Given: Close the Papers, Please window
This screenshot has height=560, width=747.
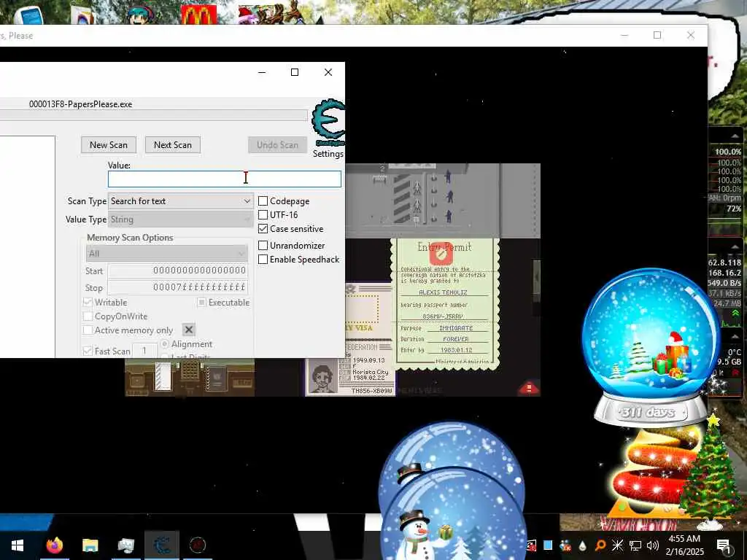Looking at the screenshot, I should 691,35.
